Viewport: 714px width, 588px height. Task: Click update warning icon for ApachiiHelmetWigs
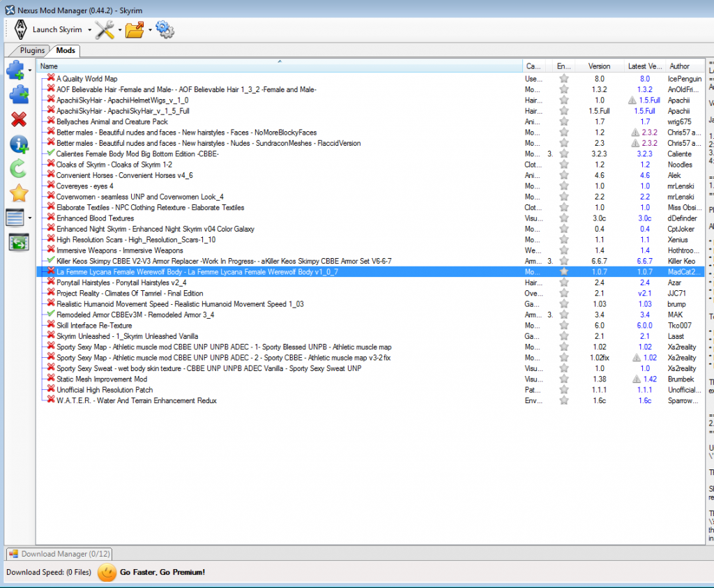click(x=632, y=100)
